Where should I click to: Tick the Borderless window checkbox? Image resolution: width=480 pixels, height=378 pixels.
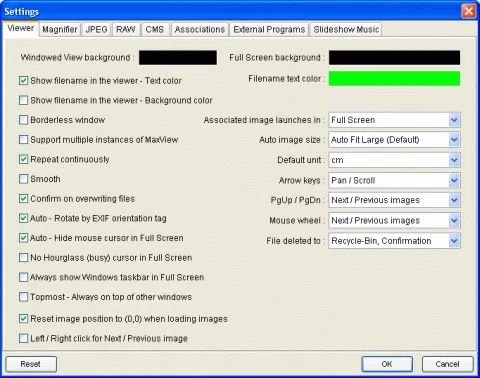[23, 120]
